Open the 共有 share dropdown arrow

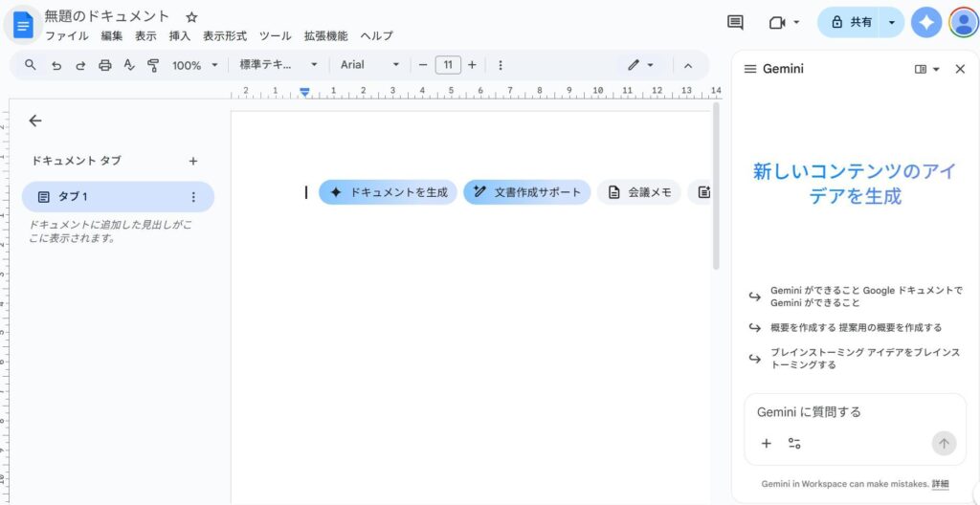tap(892, 23)
